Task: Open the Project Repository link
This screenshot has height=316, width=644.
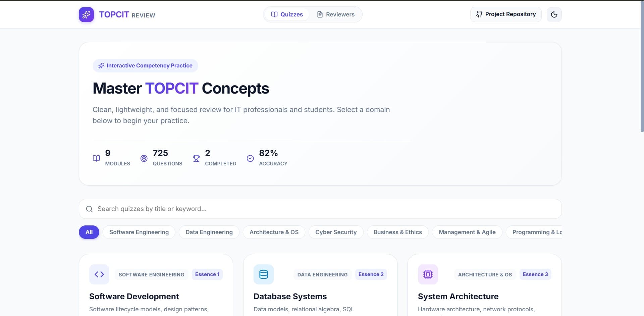Action: tap(506, 14)
